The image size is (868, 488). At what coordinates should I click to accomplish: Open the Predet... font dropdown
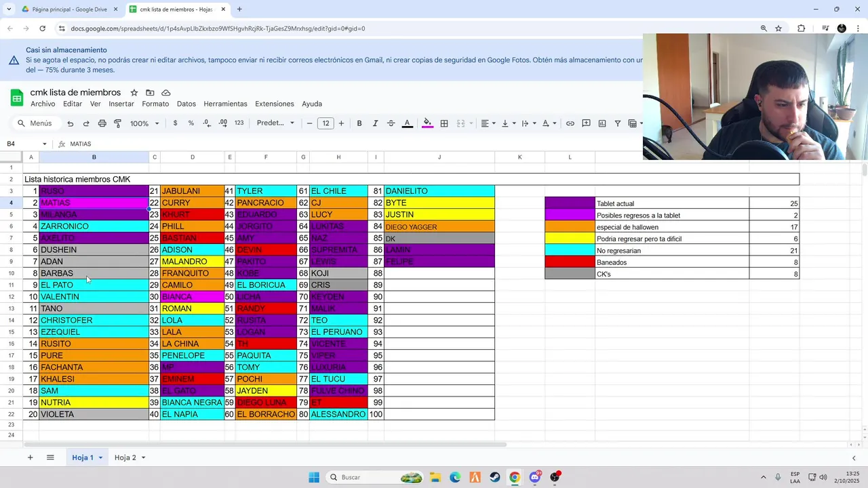point(276,123)
